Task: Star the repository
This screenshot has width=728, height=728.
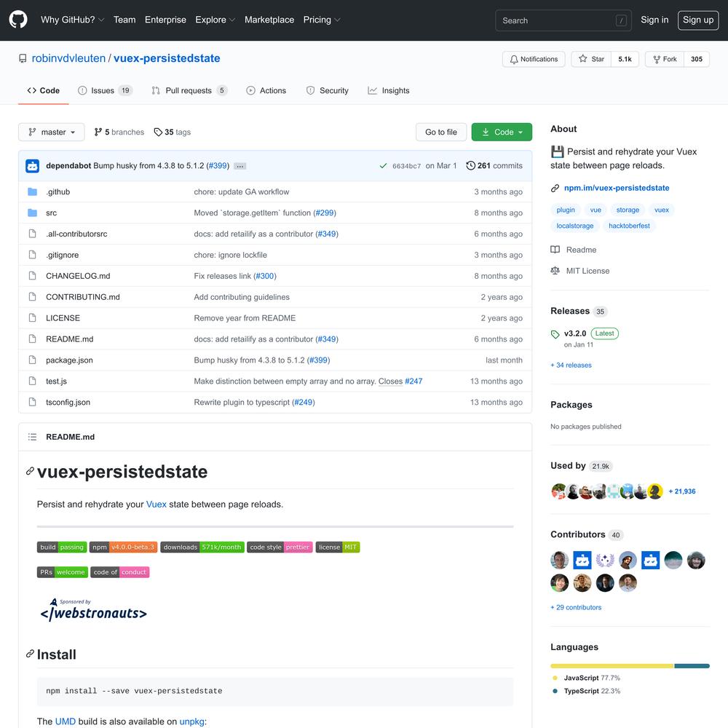Action: click(591, 59)
